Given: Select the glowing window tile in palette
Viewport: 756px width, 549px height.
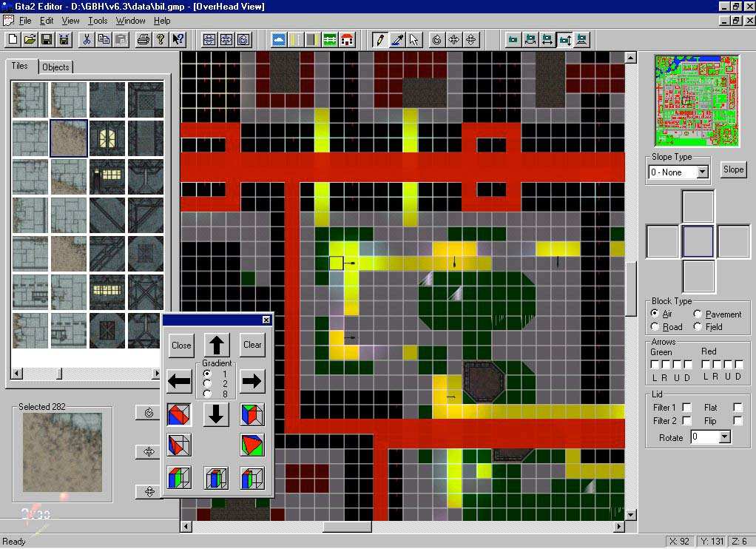Looking at the screenshot, I should [107, 139].
